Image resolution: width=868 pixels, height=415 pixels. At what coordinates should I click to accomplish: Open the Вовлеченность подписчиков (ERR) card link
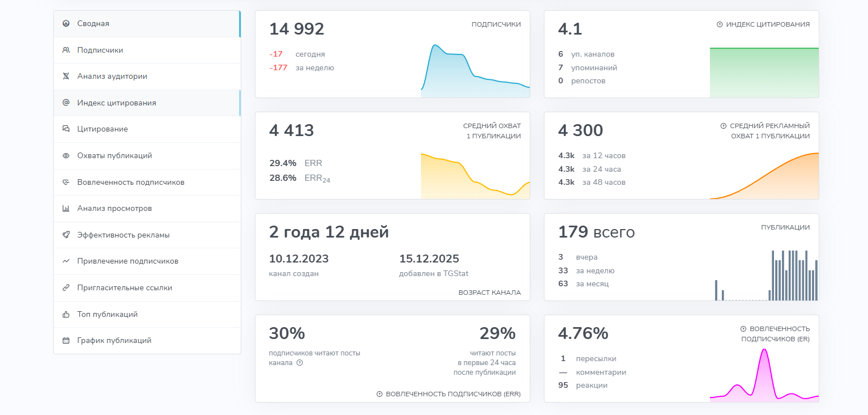[453, 393]
